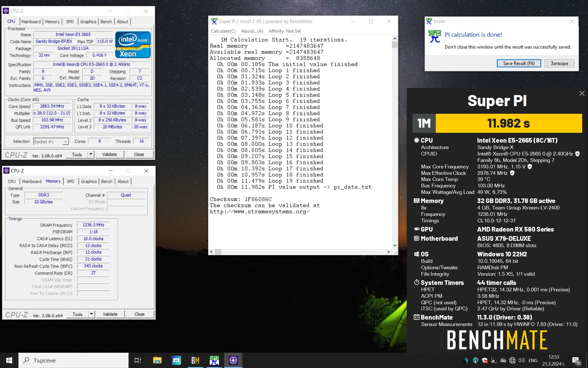Viewport: 588px width, 368px height.
Task: Click the Затвори button in Finish dialog
Action: click(559, 63)
